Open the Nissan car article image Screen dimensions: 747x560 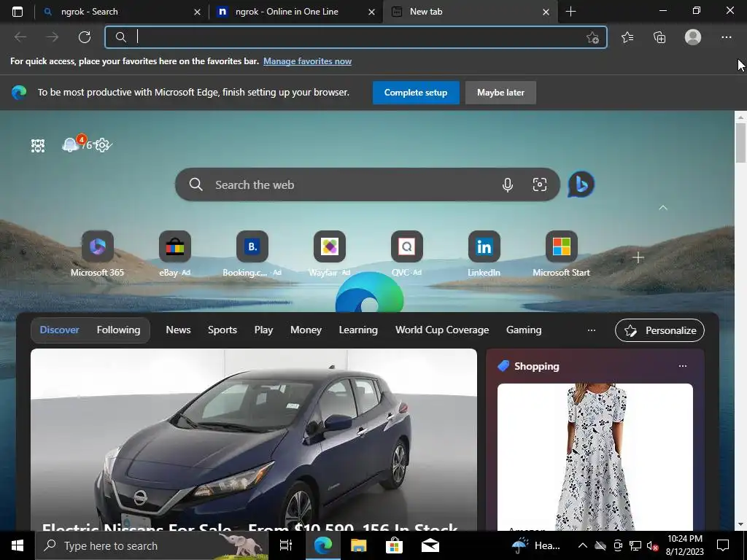(253, 440)
